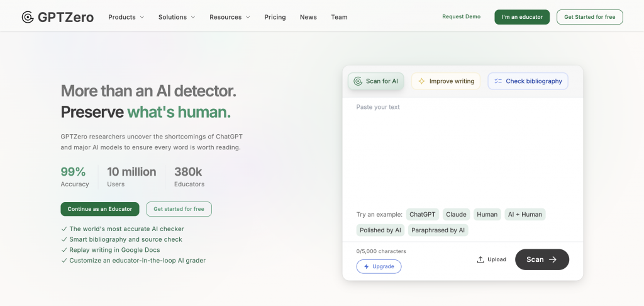Click the Upgrade lightning bolt button
This screenshot has width=644, height=306.
(x=379, y=266)
